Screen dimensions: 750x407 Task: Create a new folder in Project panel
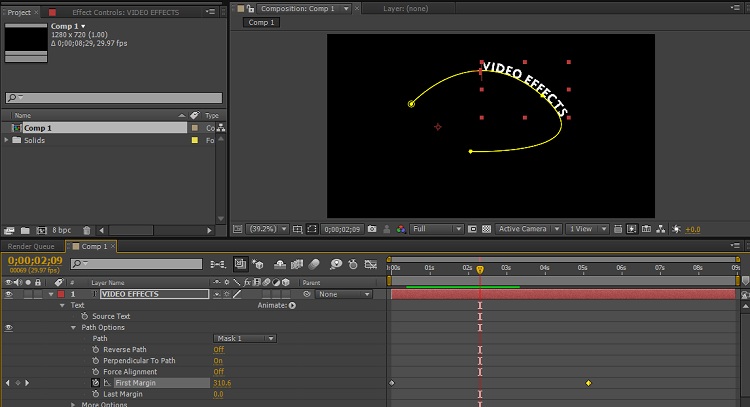(x=25, y=231)
